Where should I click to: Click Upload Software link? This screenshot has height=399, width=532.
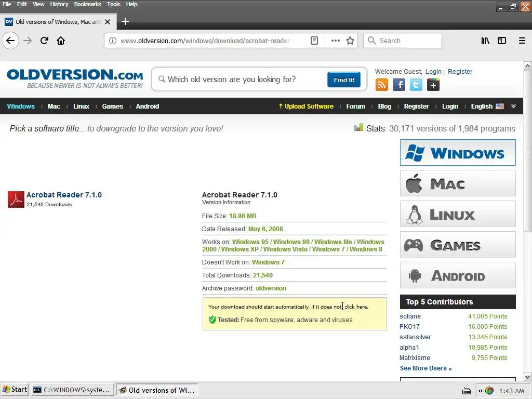pyautogui.click(x=306, y=106)
